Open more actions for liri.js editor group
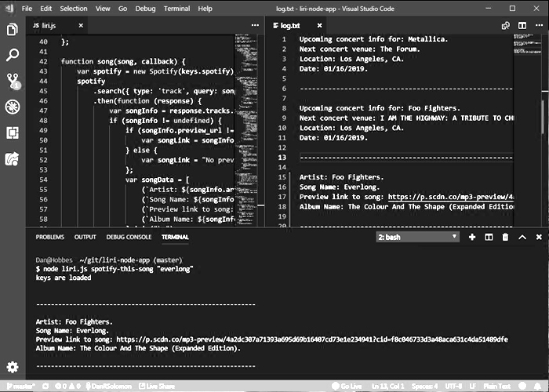 (255, 25)
